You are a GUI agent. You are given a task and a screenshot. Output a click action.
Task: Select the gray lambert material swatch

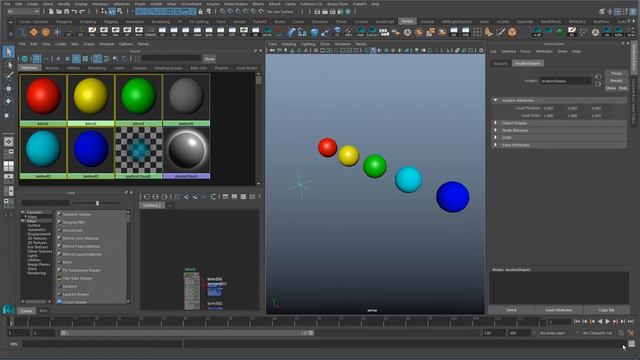point(186,100)
